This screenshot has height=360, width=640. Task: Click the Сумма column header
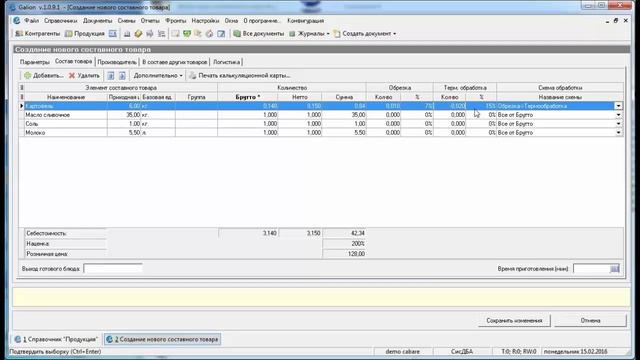coord(344,97)
